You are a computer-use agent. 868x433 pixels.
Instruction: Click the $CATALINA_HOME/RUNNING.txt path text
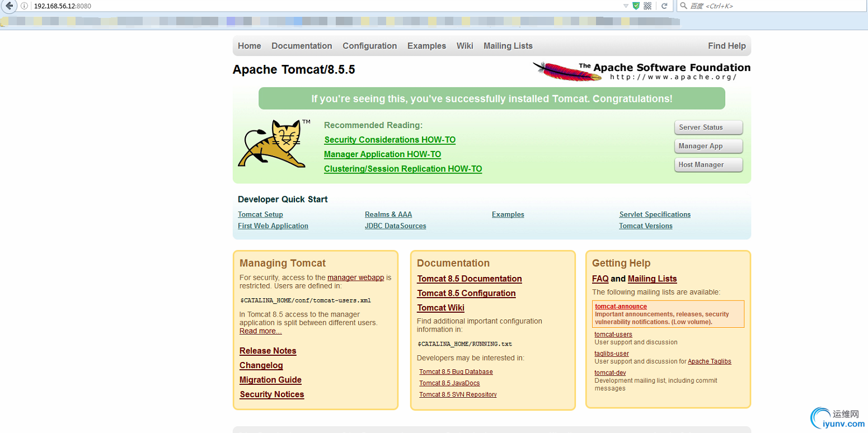coord(465,344)
